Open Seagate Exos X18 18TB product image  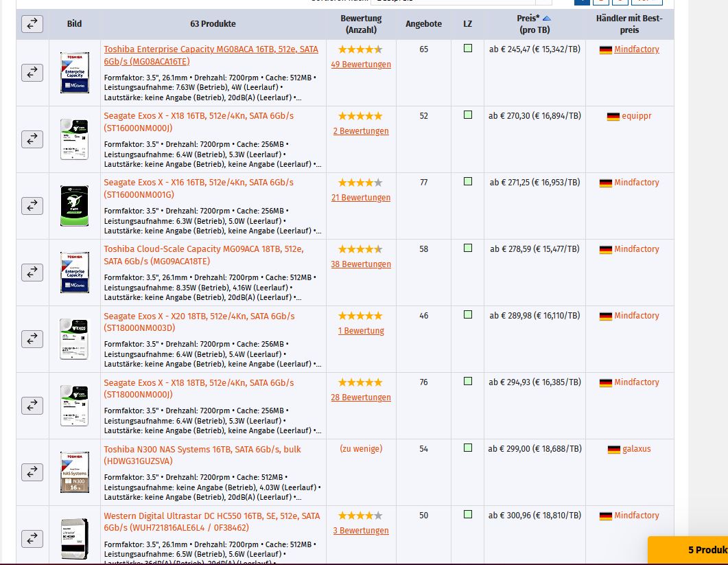[74, 406]
